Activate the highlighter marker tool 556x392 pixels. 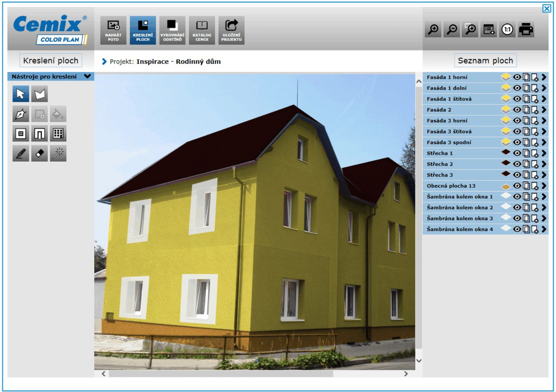click(21, 153)
